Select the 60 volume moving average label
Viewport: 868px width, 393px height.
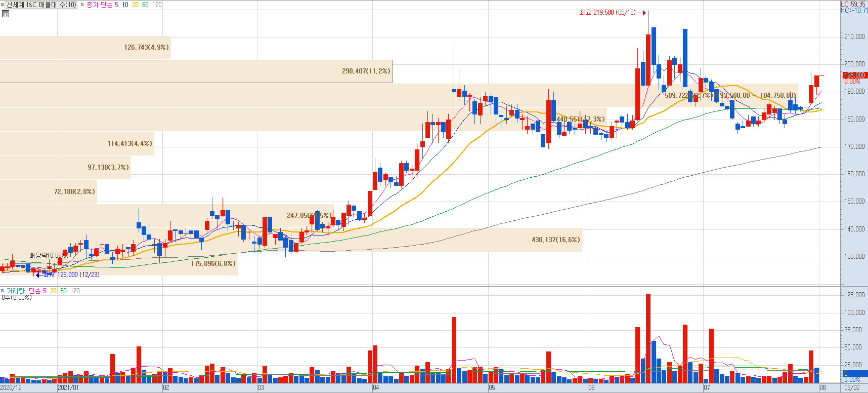pos(63,291)
